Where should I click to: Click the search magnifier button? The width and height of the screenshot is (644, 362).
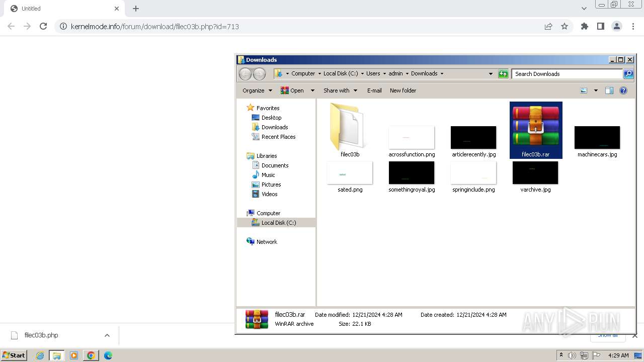click(x=628, y=74)
